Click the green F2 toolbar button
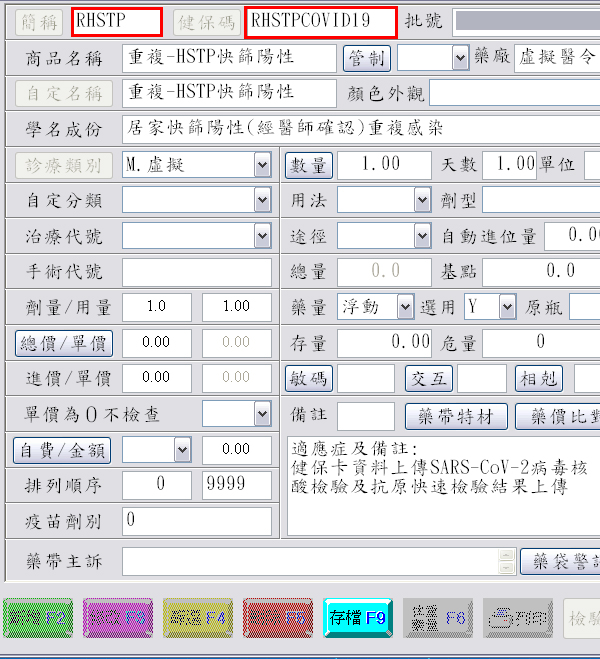The height and width of the screenshot is (659, 600). pyautogui.click(x=38, y=618)
